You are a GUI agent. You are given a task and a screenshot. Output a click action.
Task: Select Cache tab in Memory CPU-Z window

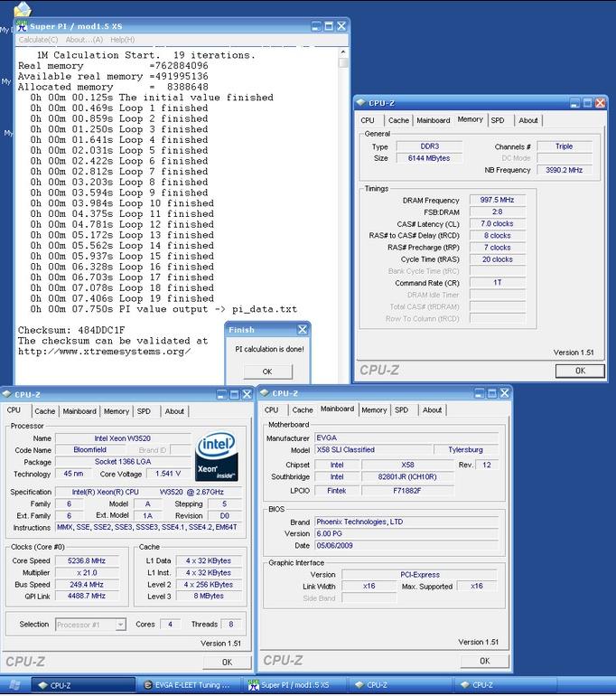(398, 120)
